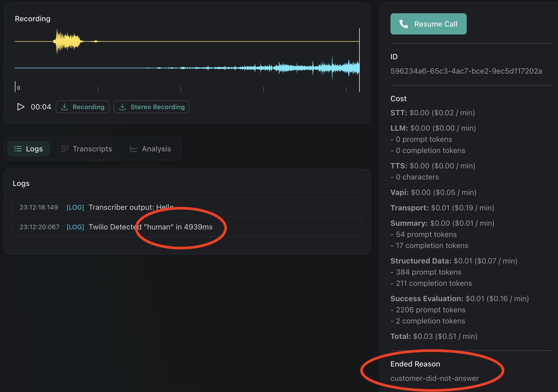Click the chart icon next to Analysis
The image size is (558, 392).
[134, 149]
